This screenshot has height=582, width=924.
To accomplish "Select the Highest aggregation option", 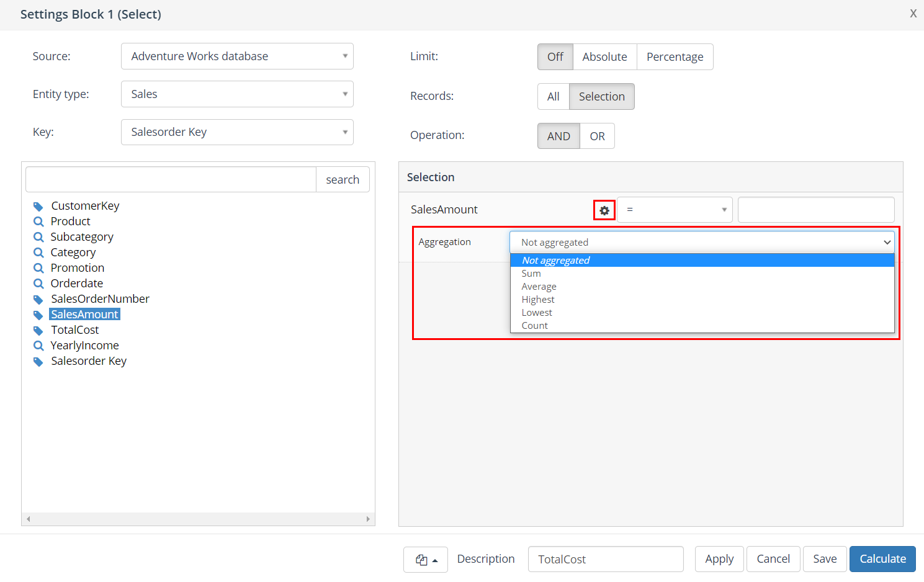I will [x=538, y=300].
